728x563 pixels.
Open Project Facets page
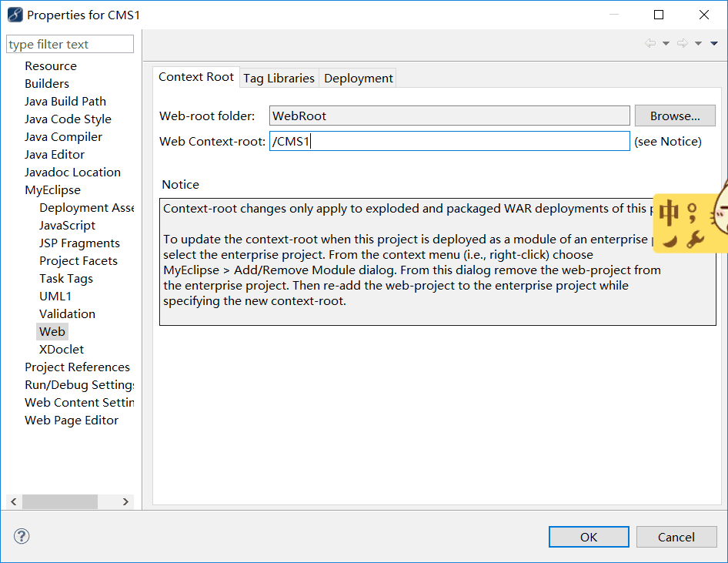pyautogui.click(x=78, y=260)
